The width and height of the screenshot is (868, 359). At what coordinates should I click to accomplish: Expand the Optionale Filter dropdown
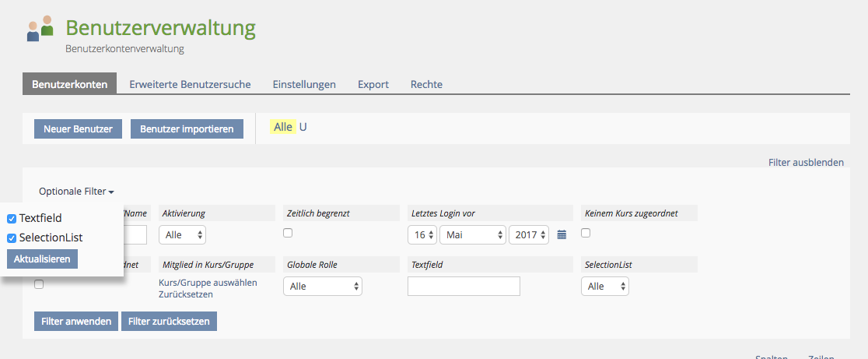tap(76, 191)
